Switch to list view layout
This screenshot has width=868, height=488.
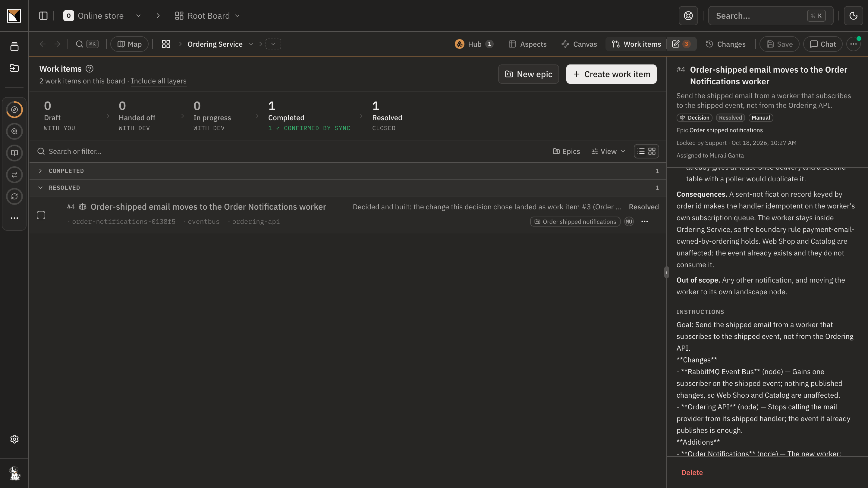click(x=641, y=151)
